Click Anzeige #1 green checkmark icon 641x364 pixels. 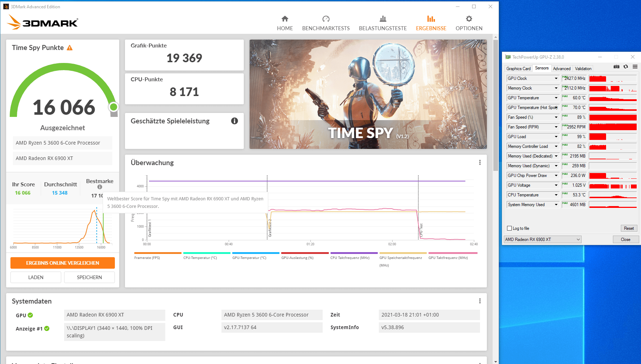click(x=47, y=328)
